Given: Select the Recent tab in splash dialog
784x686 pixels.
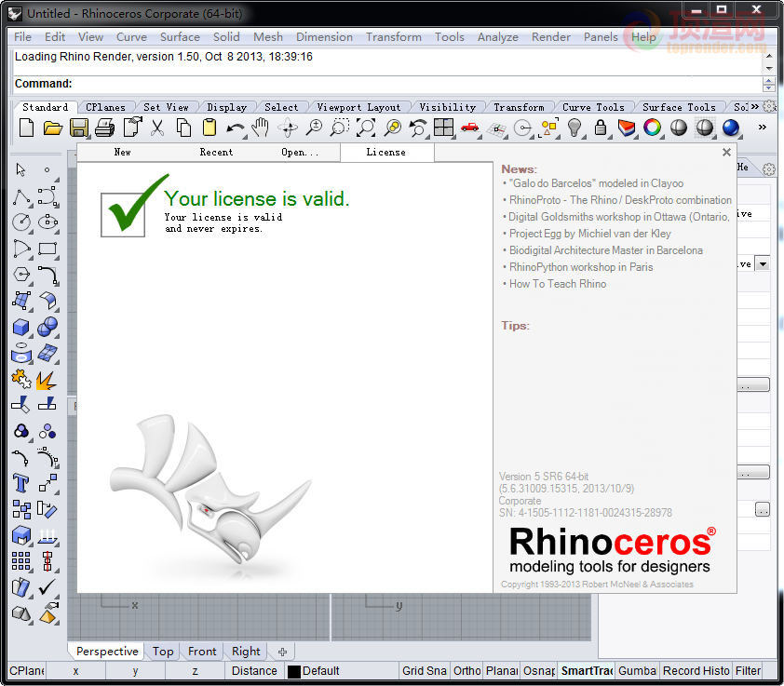Looking at the screenshot, I should coord(217,152).
